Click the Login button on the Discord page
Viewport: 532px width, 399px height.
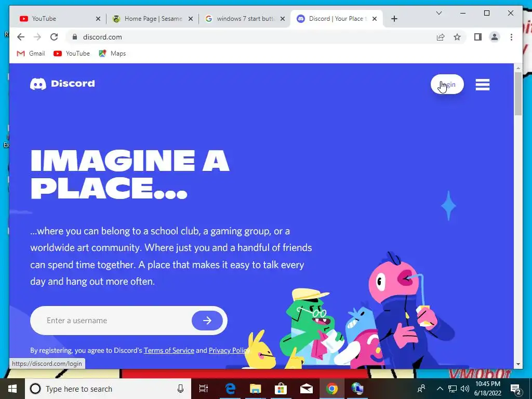pos(447,84)
